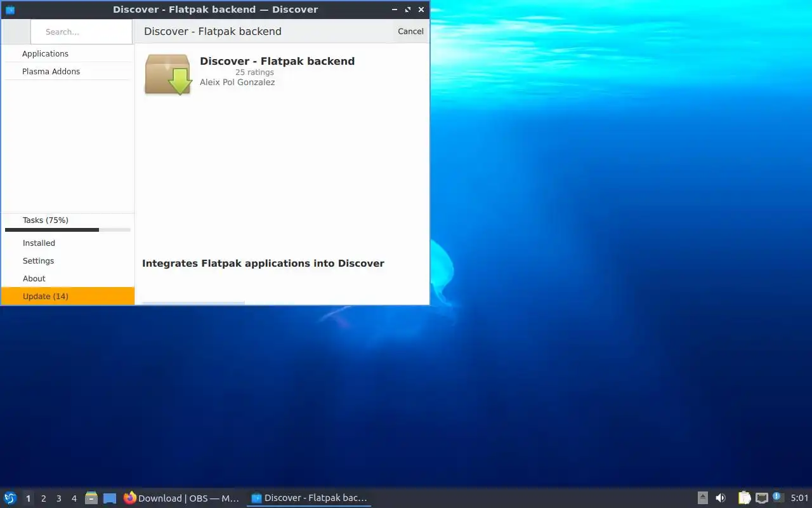Click 'Integrates Flatpak applications into Discover' text

[x=263, y=264]
